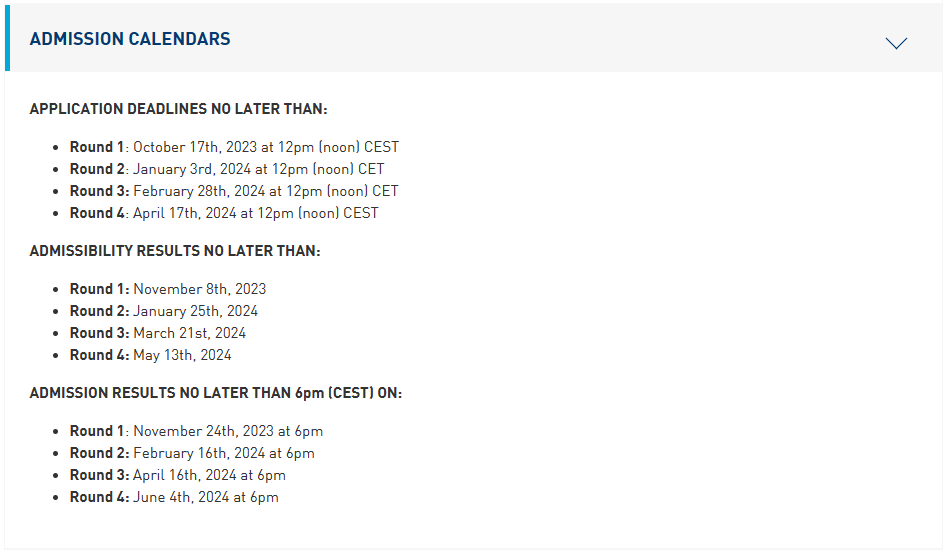The height and width of the screenshot is (550, 949).
Task: Click Round 3 March 21st, 2024 admissibility line
Action: 158,333
